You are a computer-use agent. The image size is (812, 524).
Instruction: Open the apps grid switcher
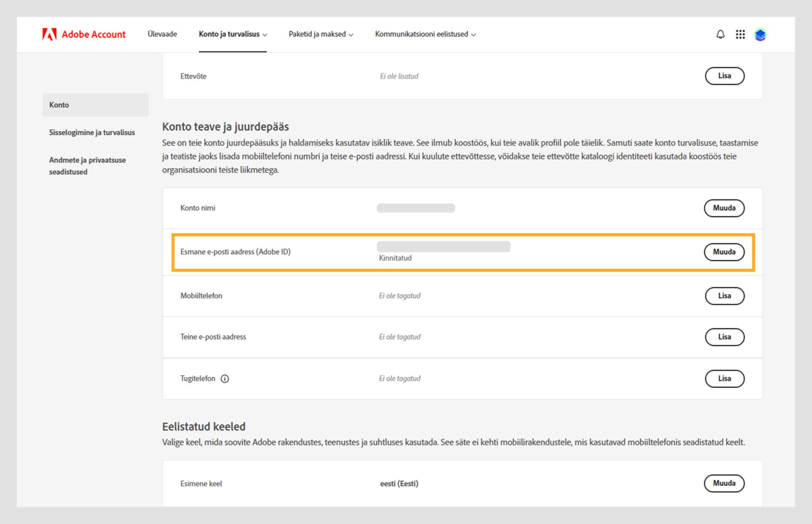[x=740, y=34]
